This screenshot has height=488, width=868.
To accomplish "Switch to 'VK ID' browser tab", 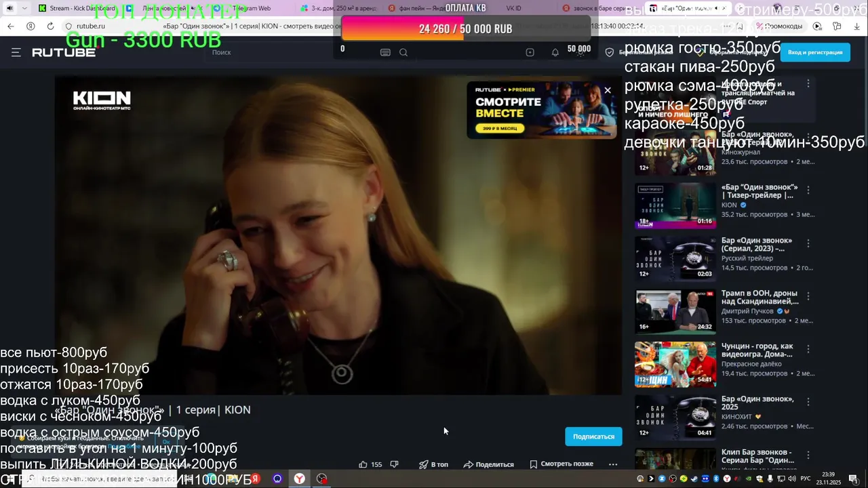I will 513,8.
